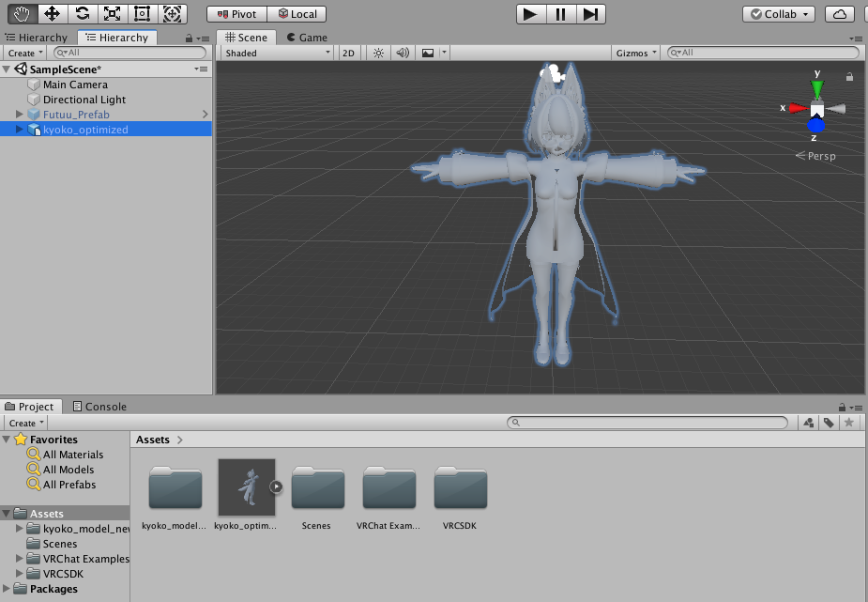Click the green Y axis gizmo cone
868x602 pixels.
click(x=817, y=88)
